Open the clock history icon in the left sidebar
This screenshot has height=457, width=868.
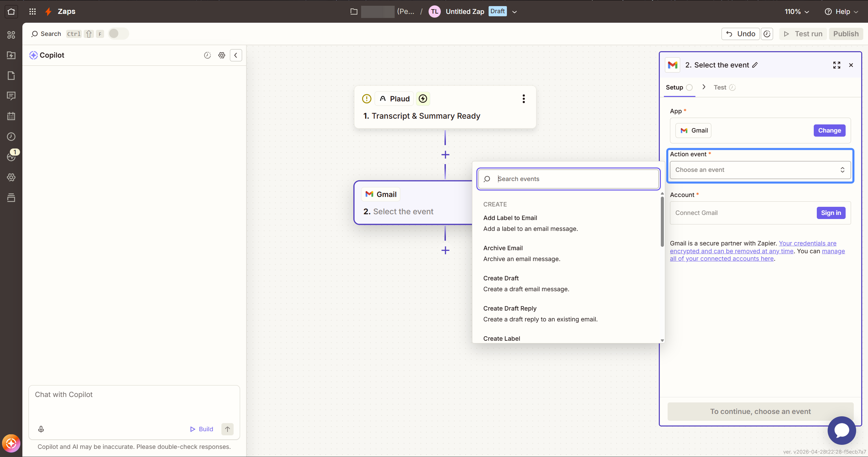11,137
